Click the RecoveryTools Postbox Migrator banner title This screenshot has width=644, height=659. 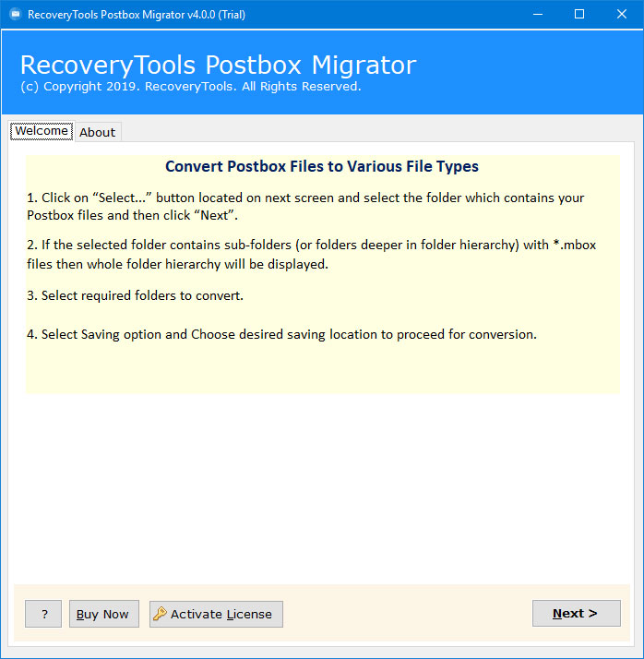coord(219,66)
